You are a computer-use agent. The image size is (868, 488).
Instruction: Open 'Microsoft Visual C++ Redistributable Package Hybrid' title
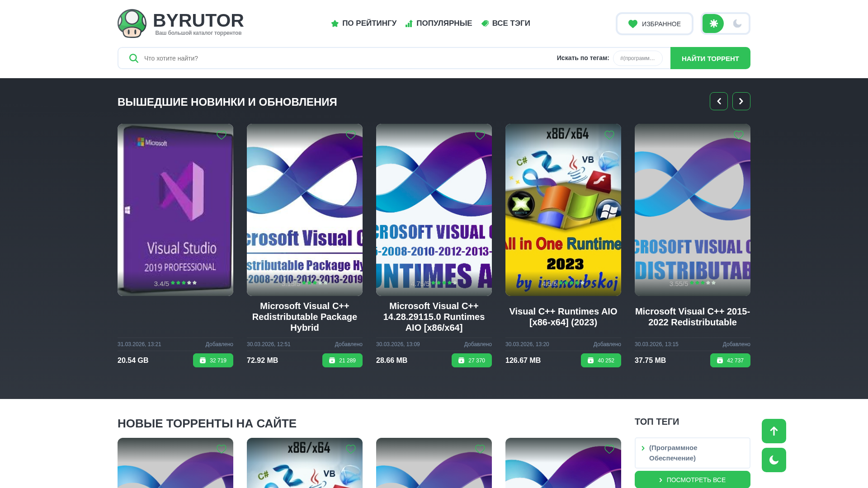(305, 317)
